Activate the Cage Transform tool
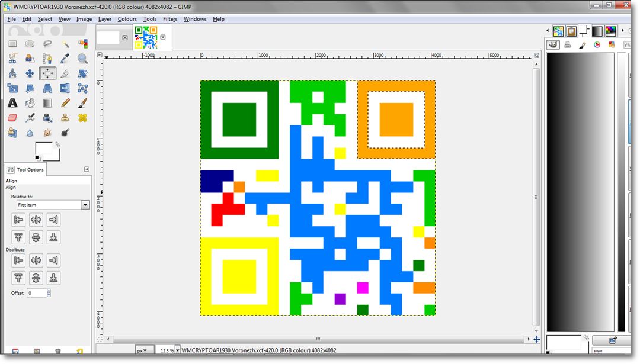 point(82,88)
